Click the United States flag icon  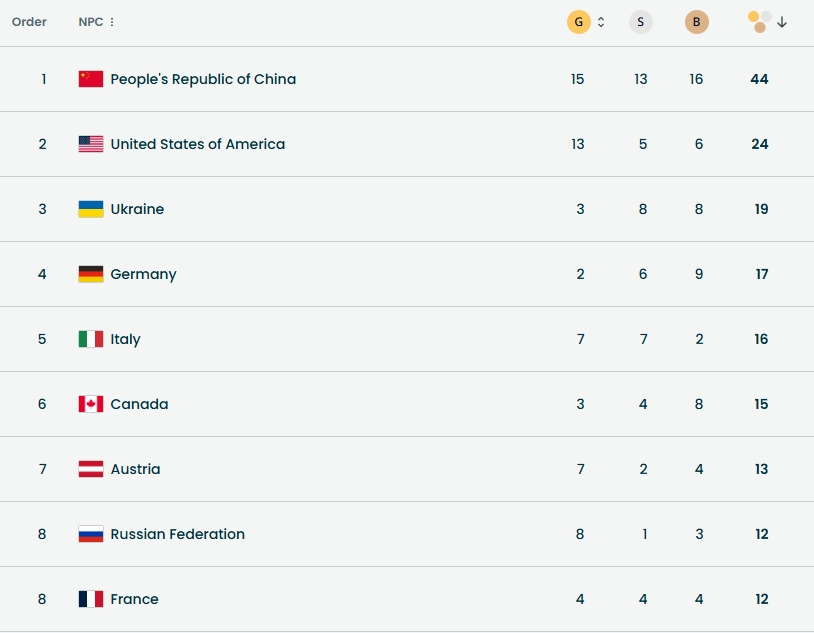89,143
